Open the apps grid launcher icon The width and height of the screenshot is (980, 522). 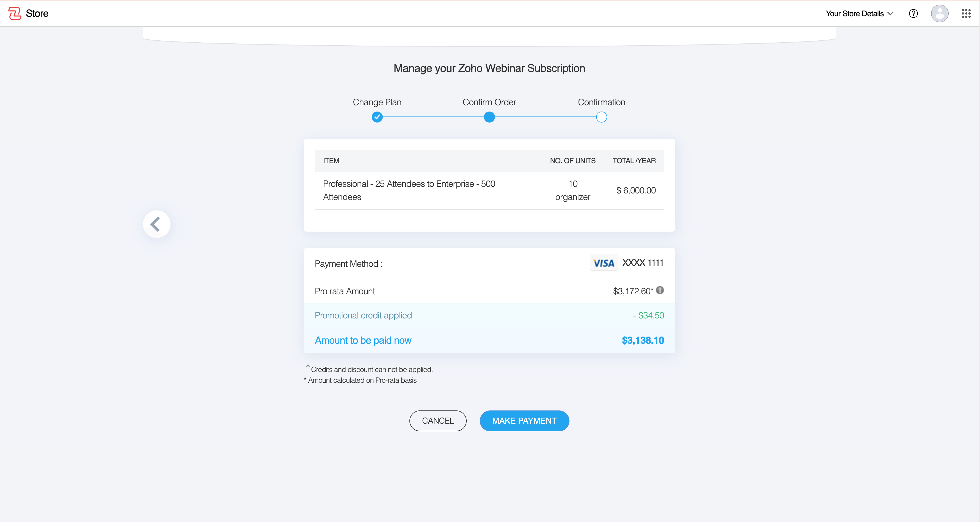tap(966, 14)
